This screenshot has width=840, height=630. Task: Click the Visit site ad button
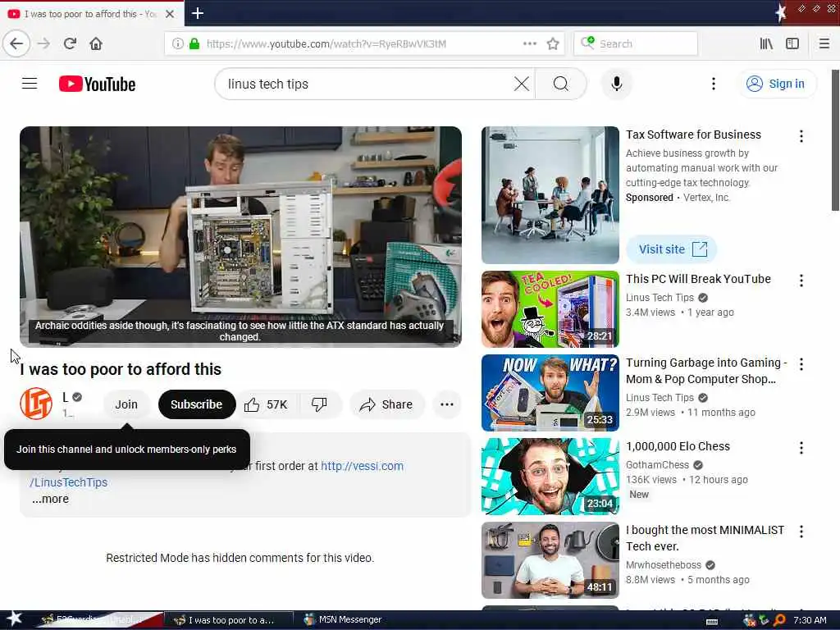coord(672,249)
